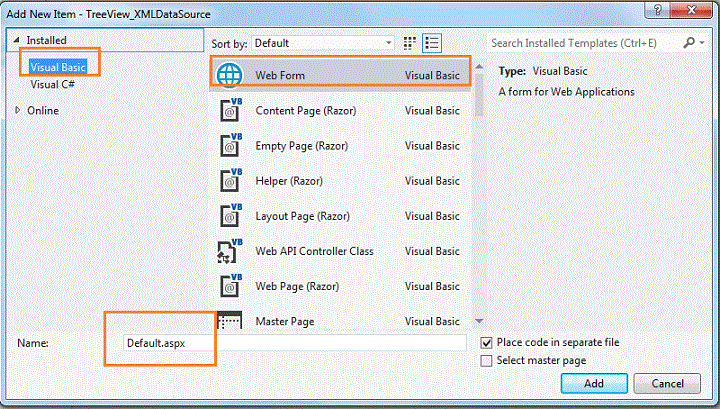Open the dialog Help question mark button
Screen dimensions: 720x409
[657, 10]
